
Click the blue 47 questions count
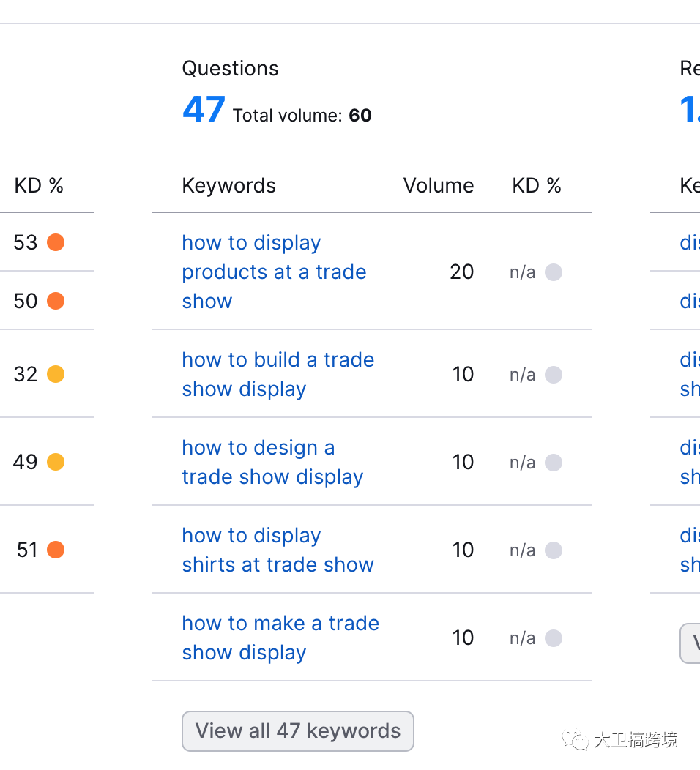pyautogui.click(x=204, y=110)
